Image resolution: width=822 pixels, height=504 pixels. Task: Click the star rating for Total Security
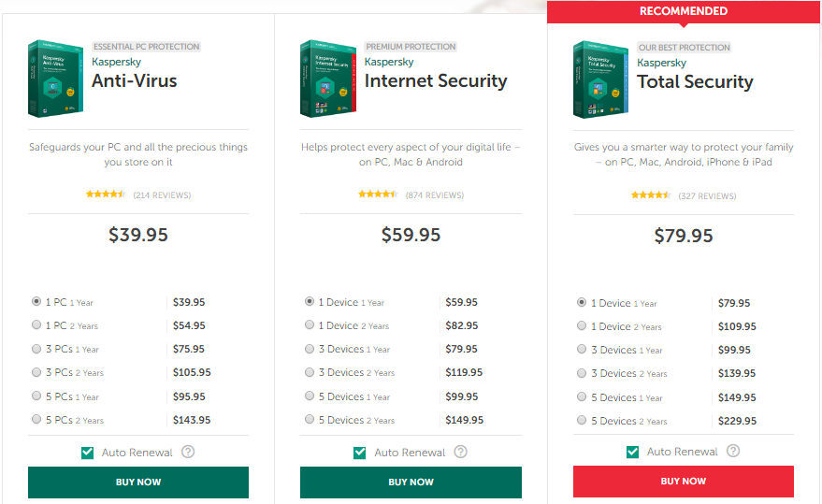(x=651, y=195)
